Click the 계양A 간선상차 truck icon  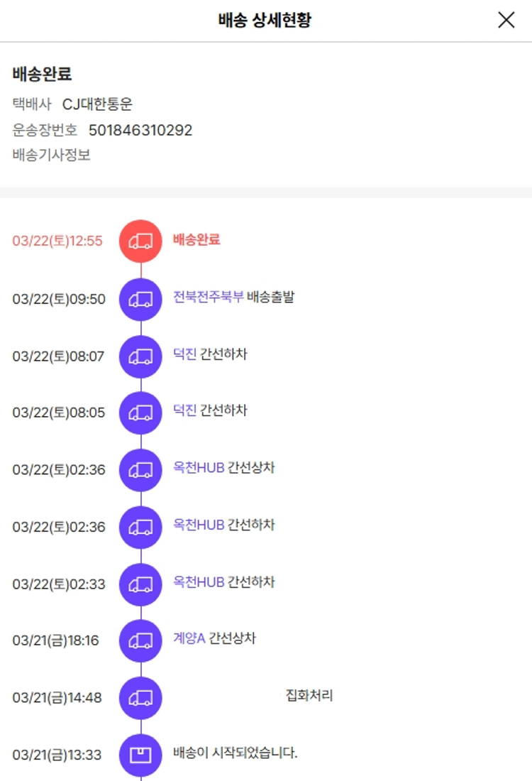click(x=140, y=640)
